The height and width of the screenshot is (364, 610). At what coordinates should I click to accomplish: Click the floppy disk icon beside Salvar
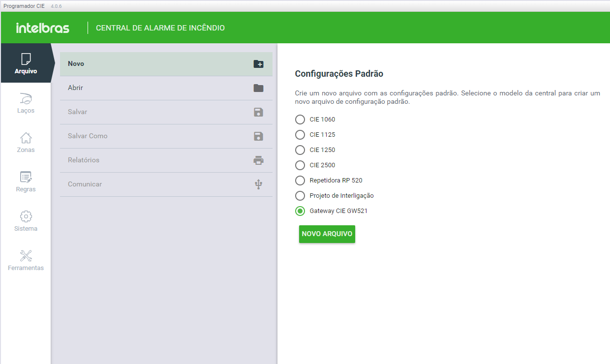pos(258,112)
